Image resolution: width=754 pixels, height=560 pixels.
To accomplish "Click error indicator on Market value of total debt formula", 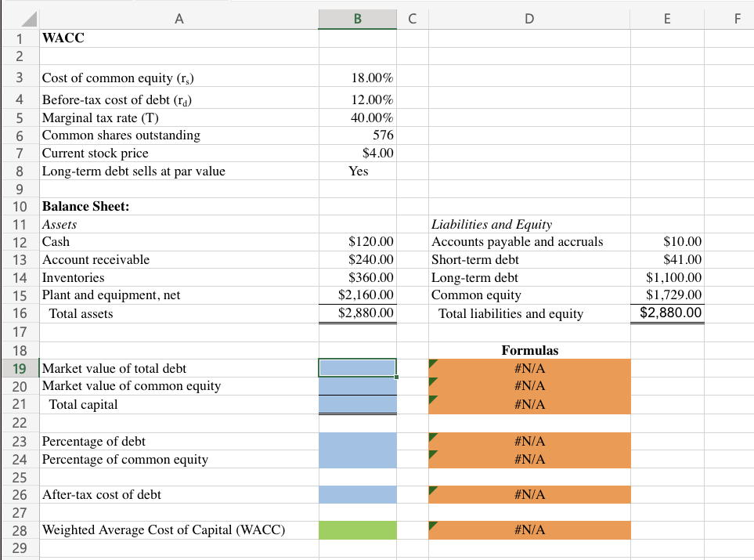I will (x=432, y=364).
